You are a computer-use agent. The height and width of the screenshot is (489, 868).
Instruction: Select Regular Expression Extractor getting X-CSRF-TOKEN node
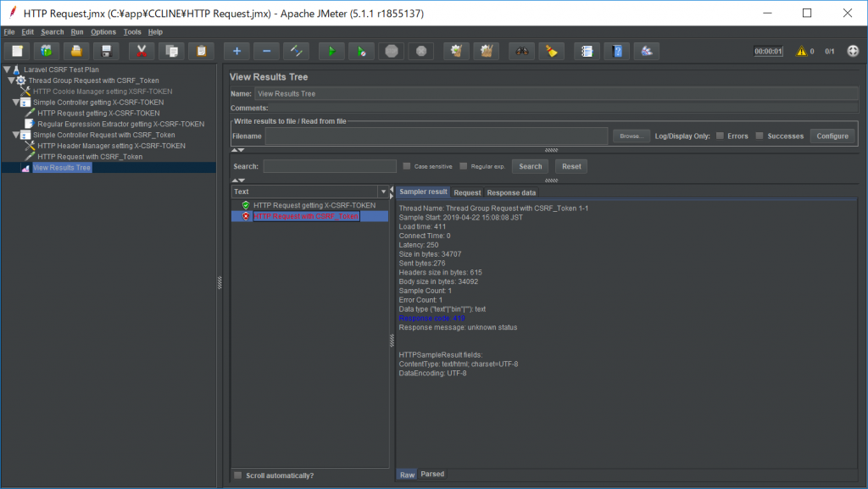(x=120, y=124)
